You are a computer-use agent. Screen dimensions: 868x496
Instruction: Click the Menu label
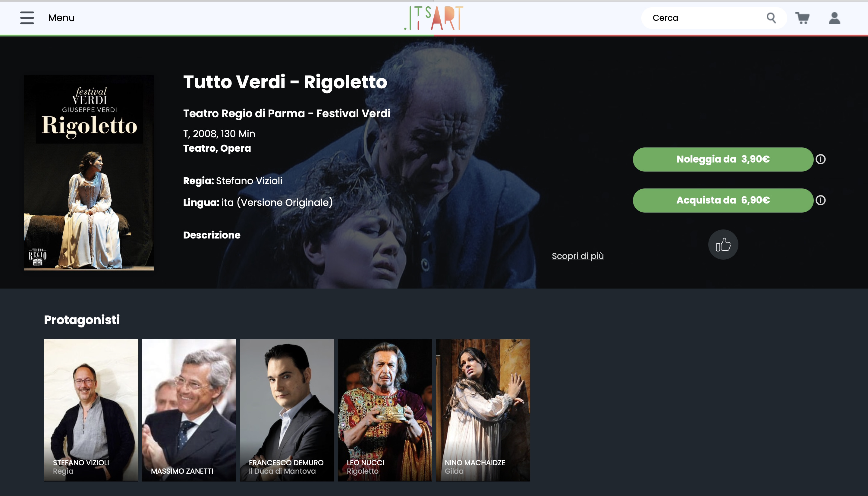tap(61, 18)
